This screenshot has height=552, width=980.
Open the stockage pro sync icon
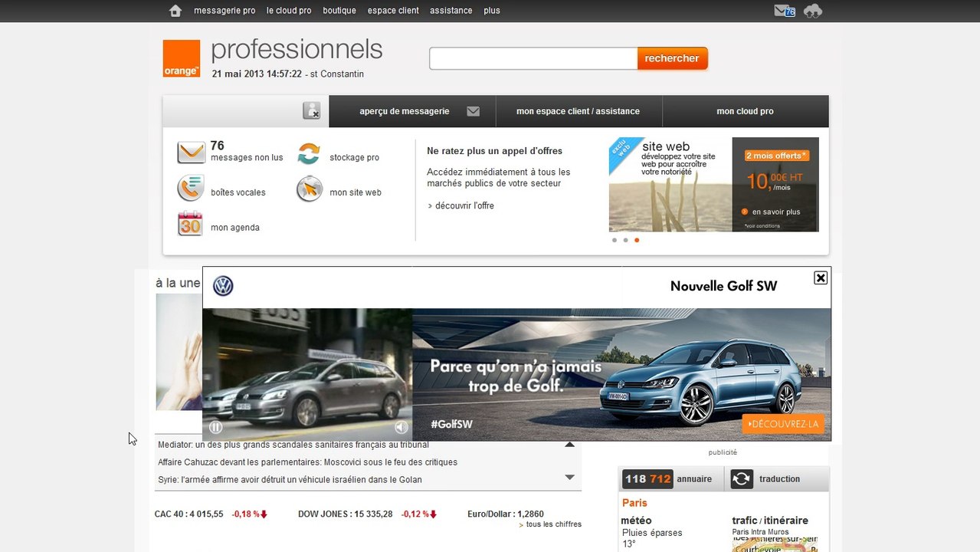pyautogui.click(x=309, y=154)
